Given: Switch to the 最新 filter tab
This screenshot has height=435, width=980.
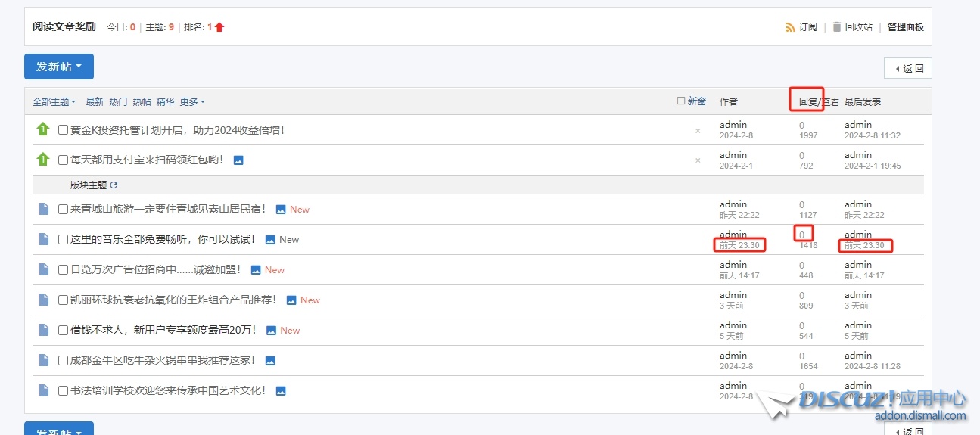Looking at the screenshot, I should (x=95, y=102).
